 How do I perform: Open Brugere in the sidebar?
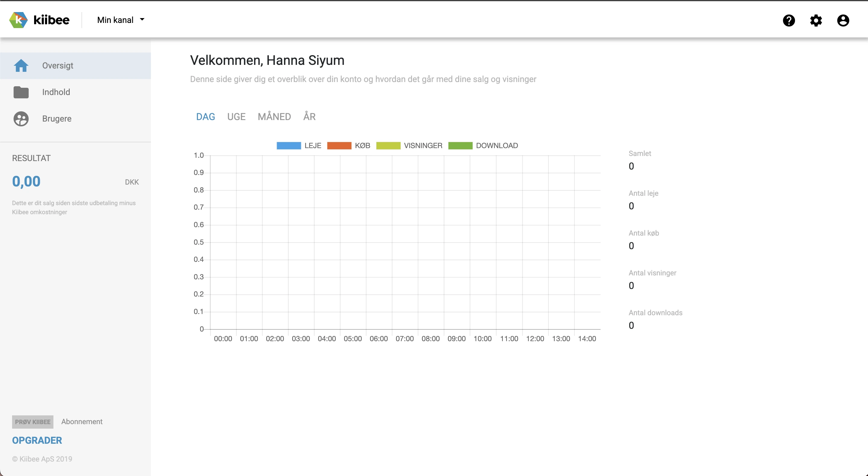75,119
